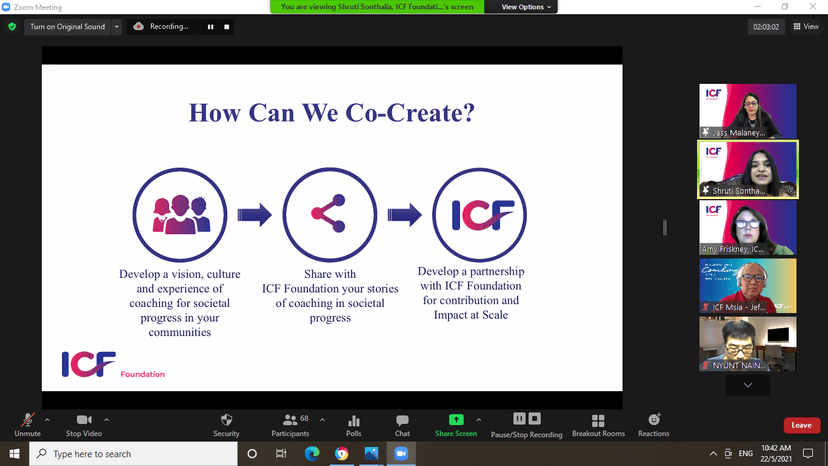Open the Reactions emoji menu
Viewport: 828px width, 466px height.
click(654, 425)
